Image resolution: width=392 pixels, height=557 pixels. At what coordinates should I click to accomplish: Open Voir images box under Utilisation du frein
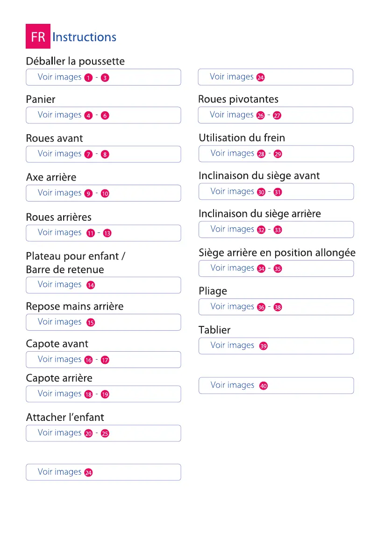coord(276,154)
